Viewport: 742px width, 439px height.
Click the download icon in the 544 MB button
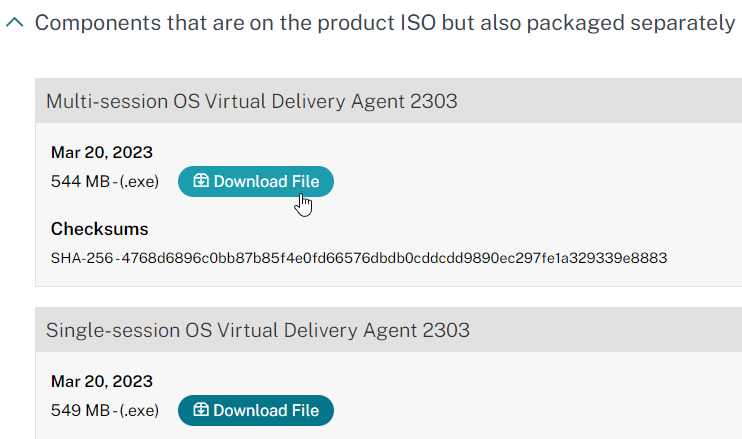201,180
